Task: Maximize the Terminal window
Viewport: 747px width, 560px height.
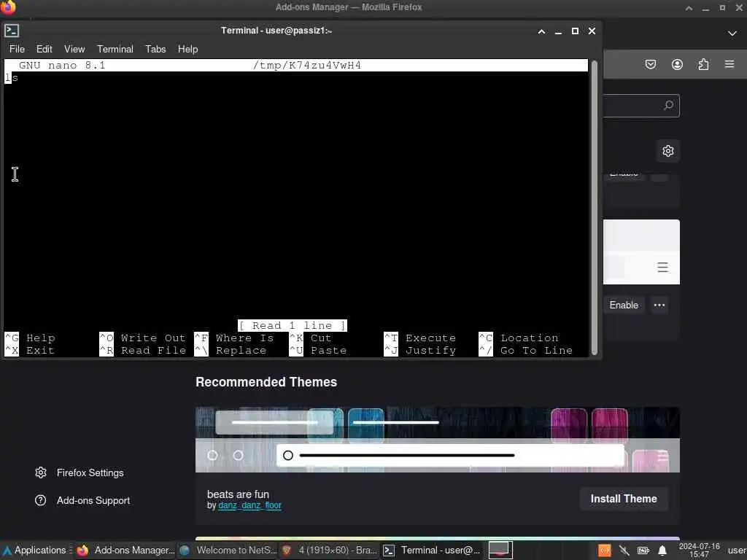Action: tap(575, 31)
